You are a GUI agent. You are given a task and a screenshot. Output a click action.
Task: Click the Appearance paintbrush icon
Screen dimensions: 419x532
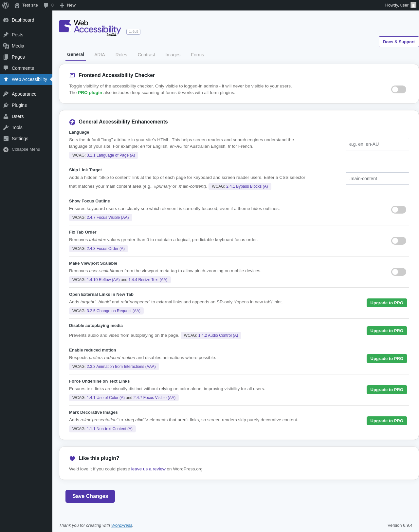pos(6,94)
